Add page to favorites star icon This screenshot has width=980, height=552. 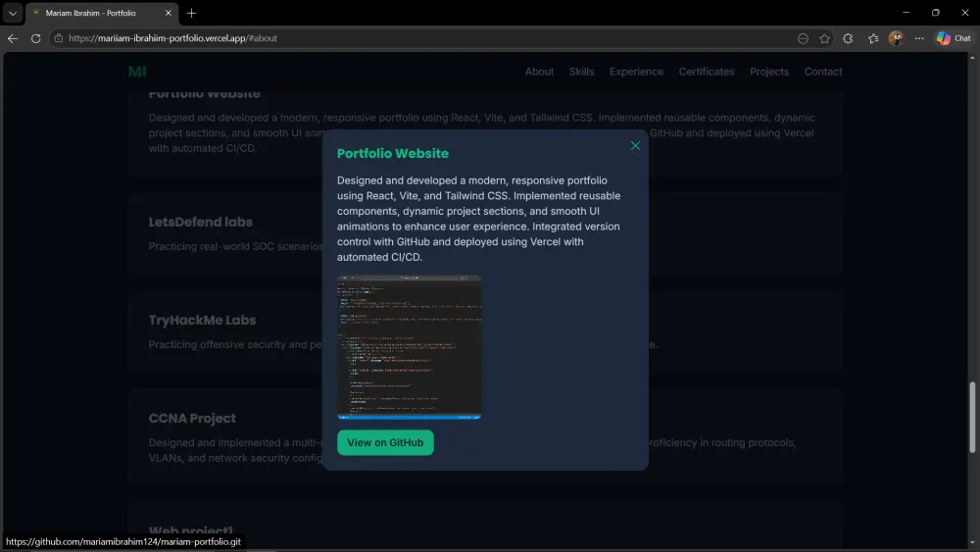tap(824, 38)
